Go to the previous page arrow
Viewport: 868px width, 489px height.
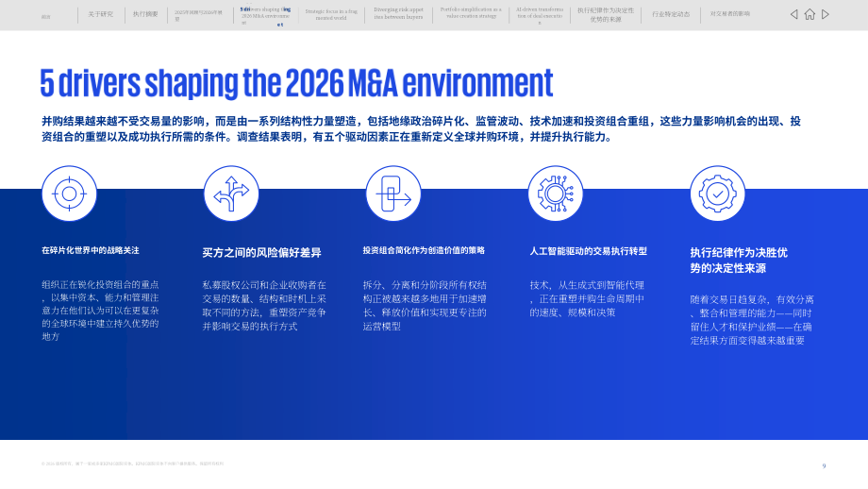[x=793, y=14]
